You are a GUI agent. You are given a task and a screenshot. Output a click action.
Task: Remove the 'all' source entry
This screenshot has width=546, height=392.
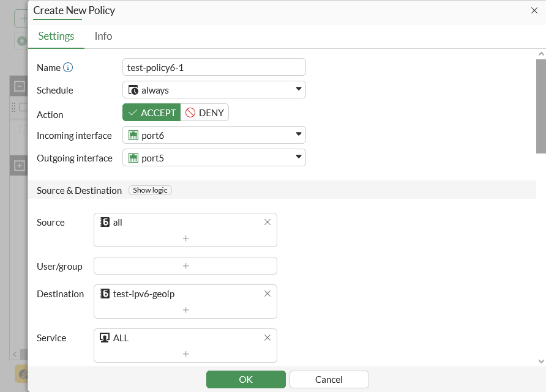[267, 222]
